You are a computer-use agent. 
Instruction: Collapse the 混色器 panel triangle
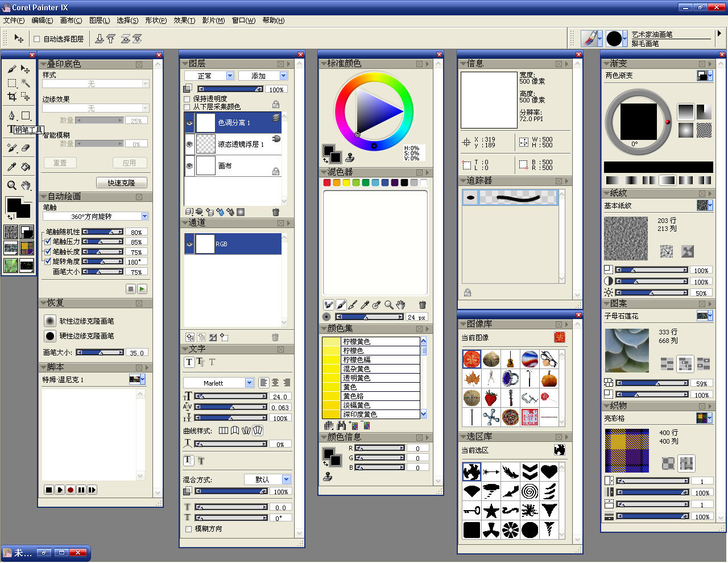click(322, 172)
